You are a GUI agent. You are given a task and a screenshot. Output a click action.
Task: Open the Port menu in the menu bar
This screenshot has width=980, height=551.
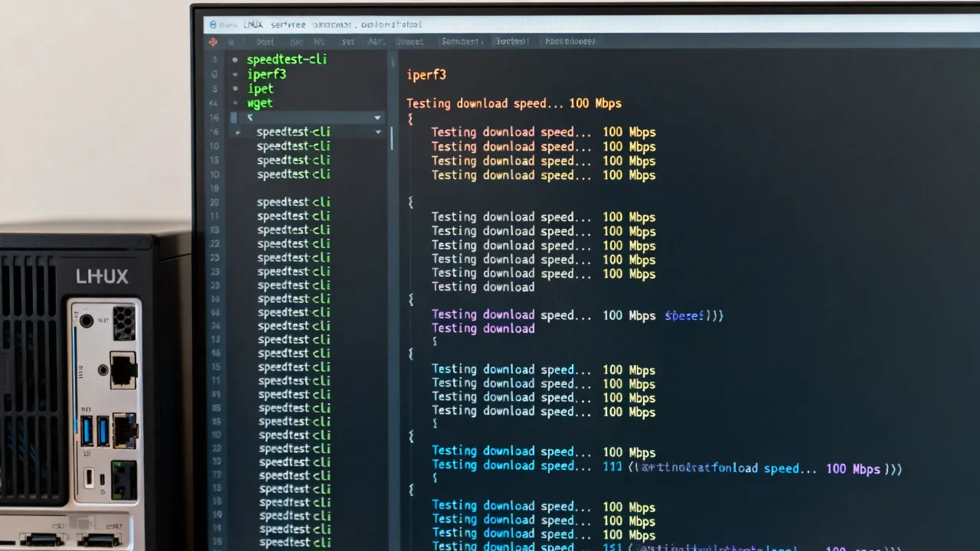265,42
